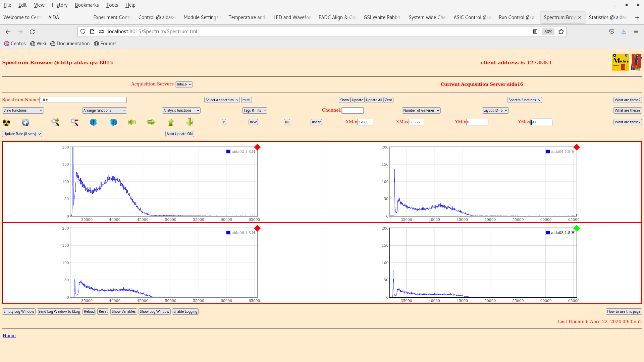Click the zoom out magnifier icon
Image resolution: width=644 pixels, height=362 pixels.
pos(74,122)
